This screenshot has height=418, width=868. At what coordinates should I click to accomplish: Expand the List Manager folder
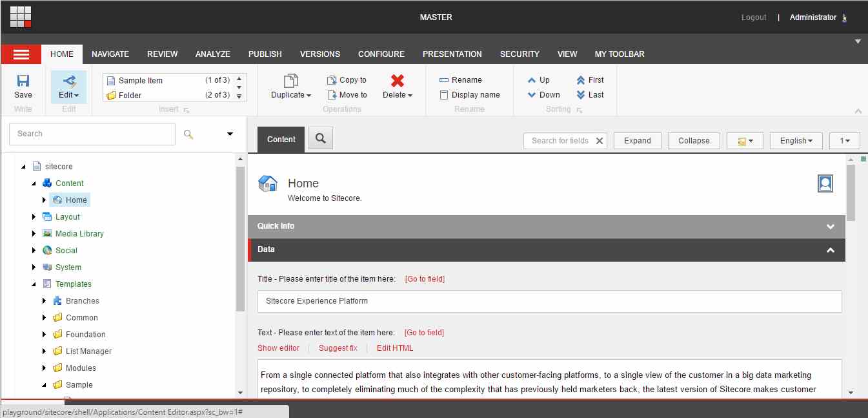pos(45,351)
